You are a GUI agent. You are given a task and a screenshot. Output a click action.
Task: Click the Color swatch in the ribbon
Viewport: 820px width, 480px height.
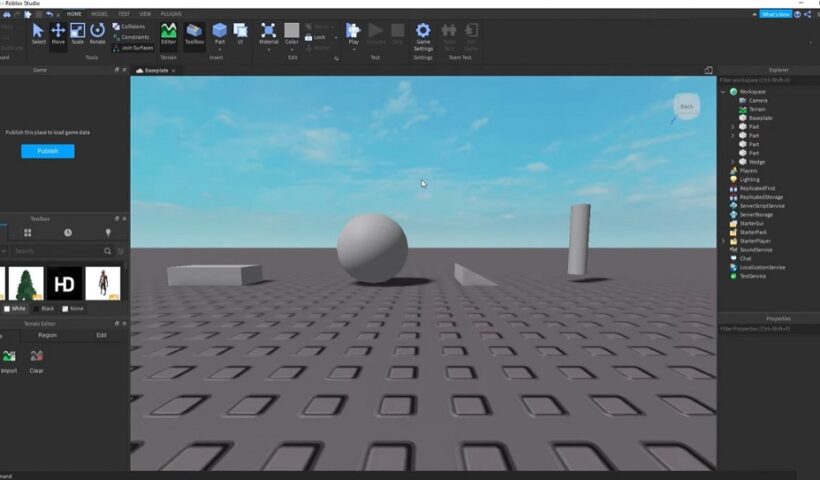[x=292, y=31]
